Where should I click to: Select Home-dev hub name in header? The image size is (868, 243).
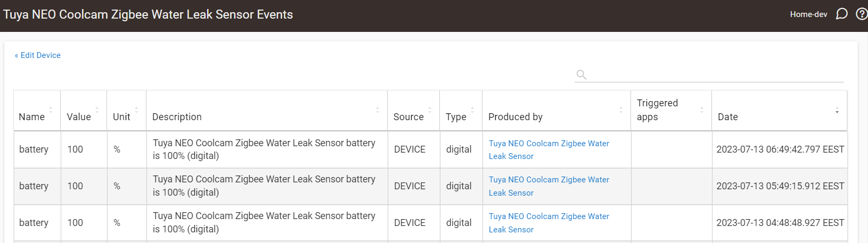(808, 14)
